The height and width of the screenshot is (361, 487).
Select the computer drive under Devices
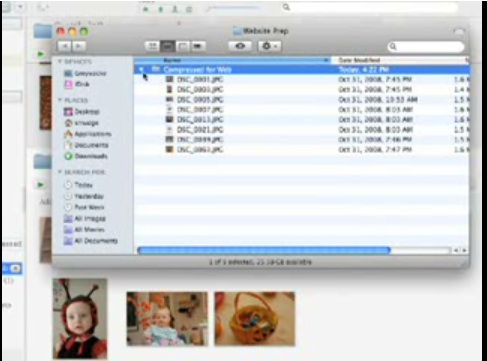(85, 73)
